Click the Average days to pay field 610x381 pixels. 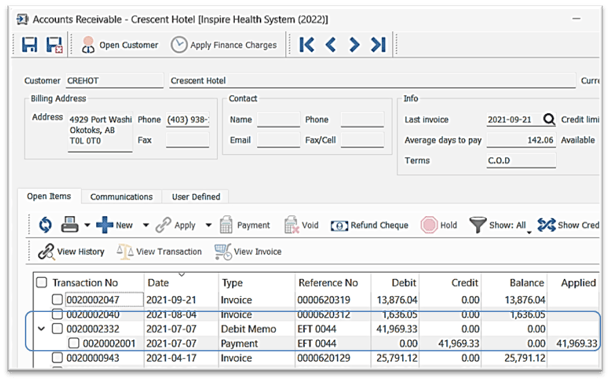coord(521,140)
